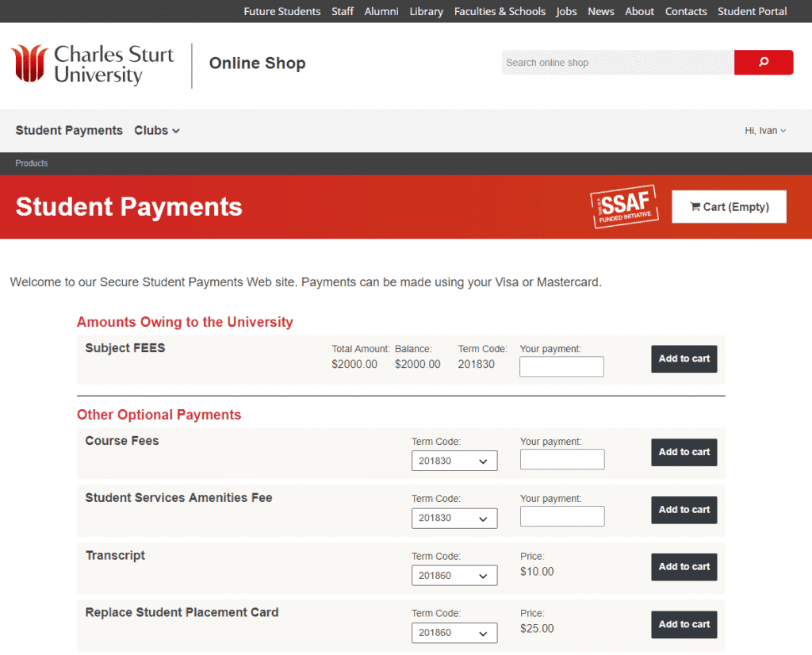Screen dimensions: 812x655
Task: Click the red search magnifier icon
Action: pos(763,62)
